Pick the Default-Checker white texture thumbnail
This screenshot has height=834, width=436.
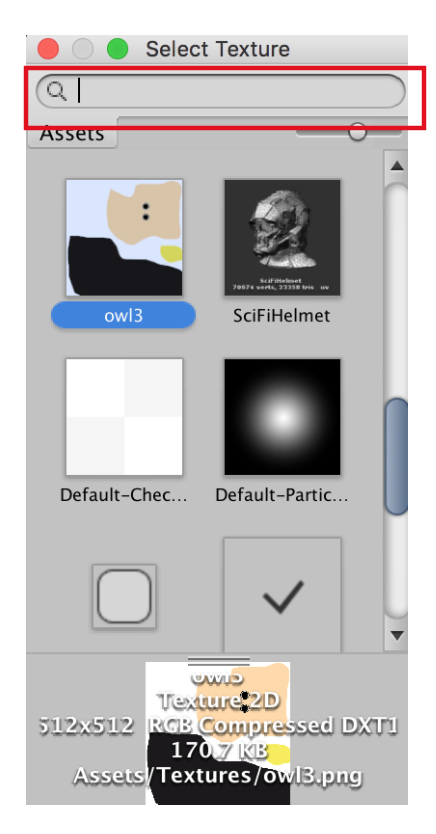click(124, 417)
